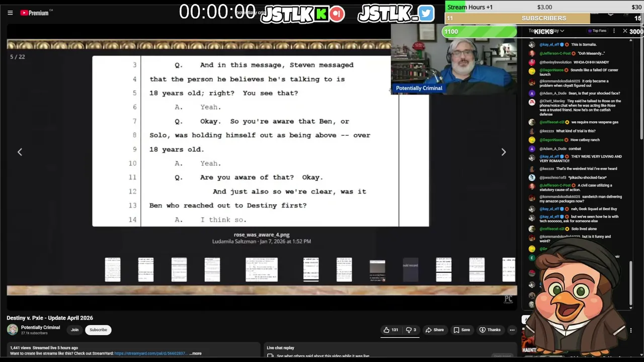Image resolution: width=644 pixels, height=362 pixels.
Task: Select fourth document thumbnail in filmstrip
Action: (x=212, y=269)
